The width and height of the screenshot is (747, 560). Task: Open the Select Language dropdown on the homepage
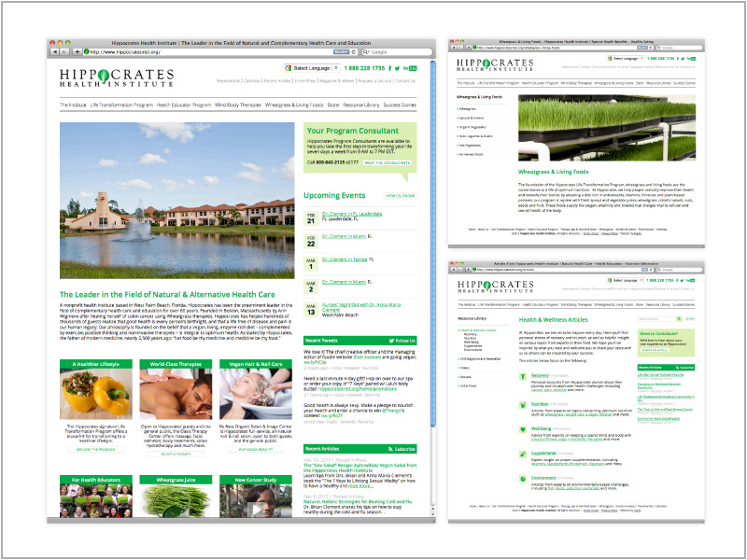pyautogui.click(x=312, y=68)
